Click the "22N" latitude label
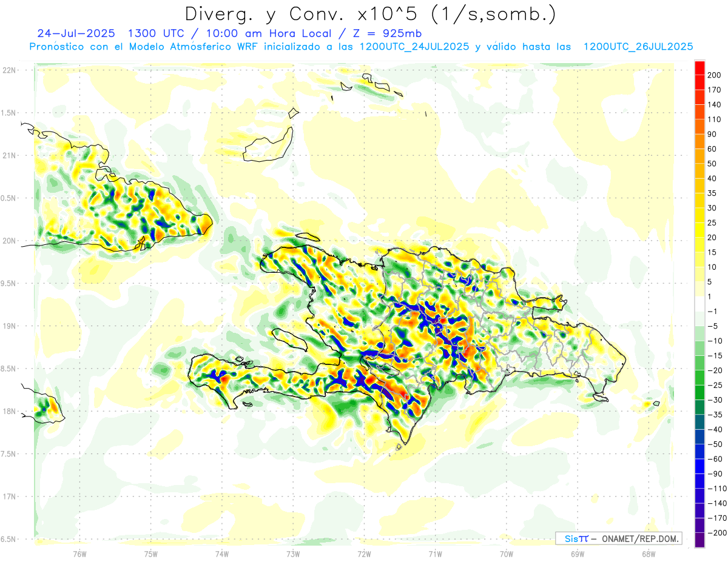The height and width of the screenshot is (562, 728). pyautogui.click(x=8, y=70)
